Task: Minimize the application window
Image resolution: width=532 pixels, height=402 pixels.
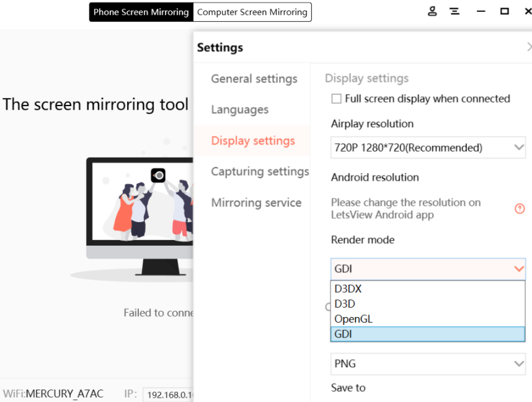Action: pyautogui.click(x=481, y=12)
